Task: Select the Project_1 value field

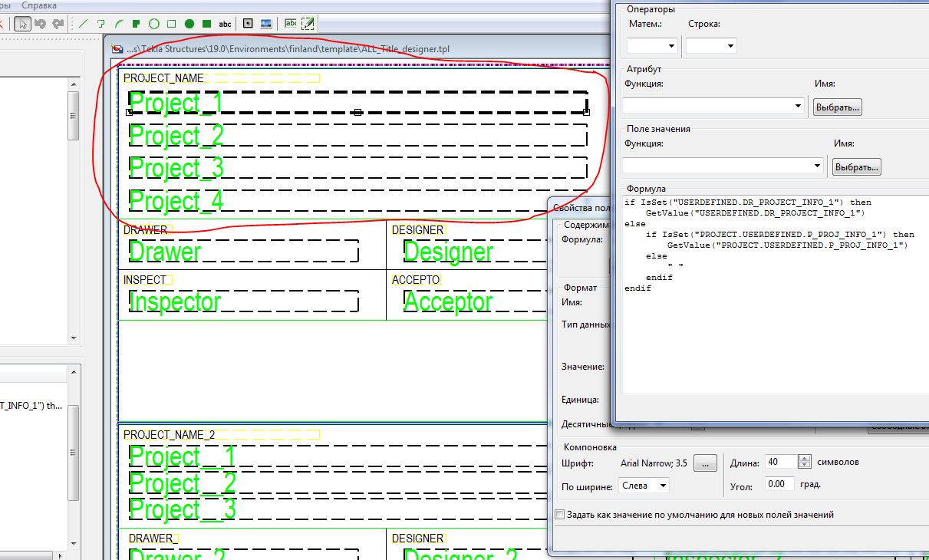Action: pos(357,103)
